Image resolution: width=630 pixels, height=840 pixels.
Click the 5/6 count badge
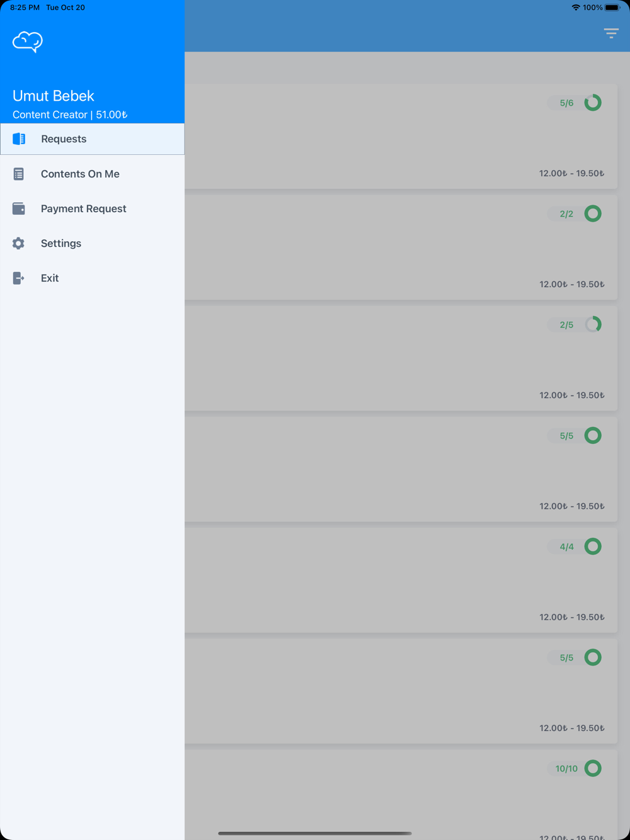[566, 103]
